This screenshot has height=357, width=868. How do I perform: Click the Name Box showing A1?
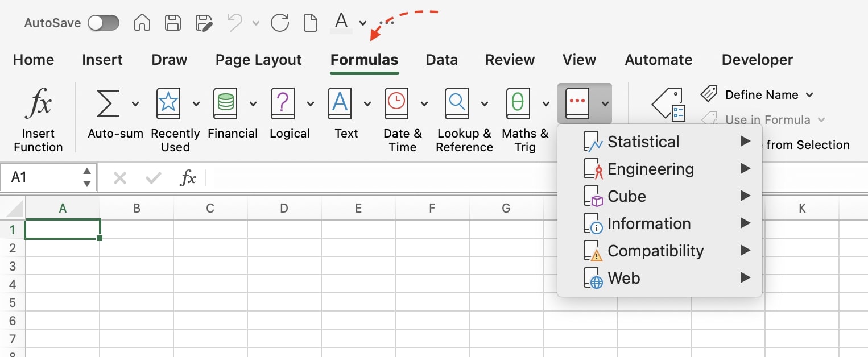pyautogui.click(x=40, y=177)
